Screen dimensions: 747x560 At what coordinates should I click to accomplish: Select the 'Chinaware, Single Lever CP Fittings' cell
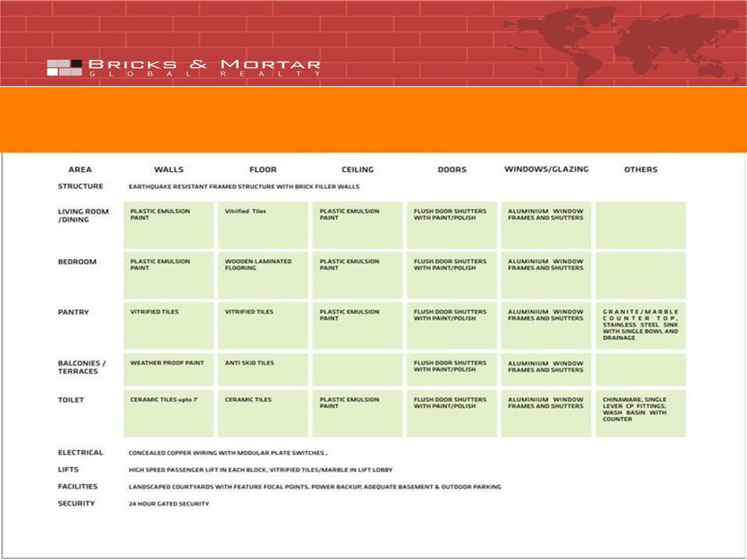pyautogui.click(x=640, y=413)
